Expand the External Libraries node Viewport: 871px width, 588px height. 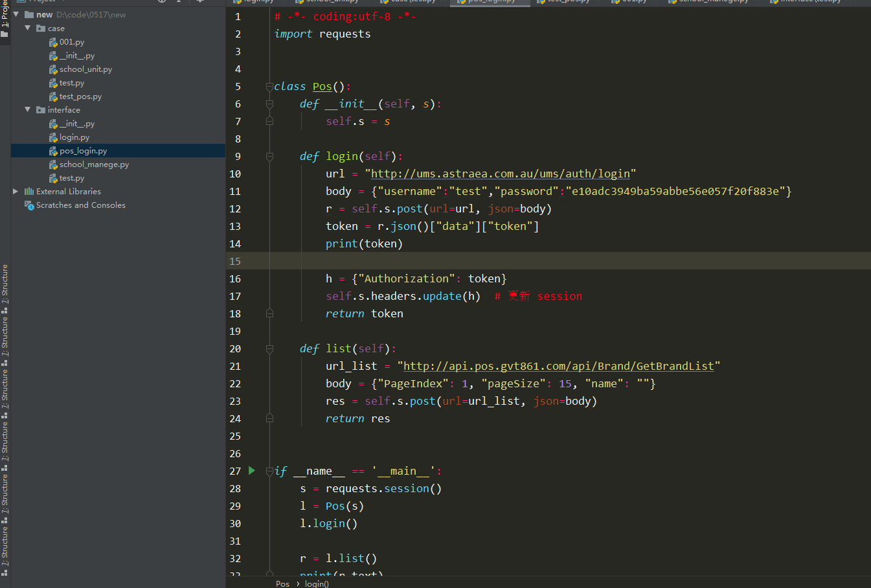point(16,192)
